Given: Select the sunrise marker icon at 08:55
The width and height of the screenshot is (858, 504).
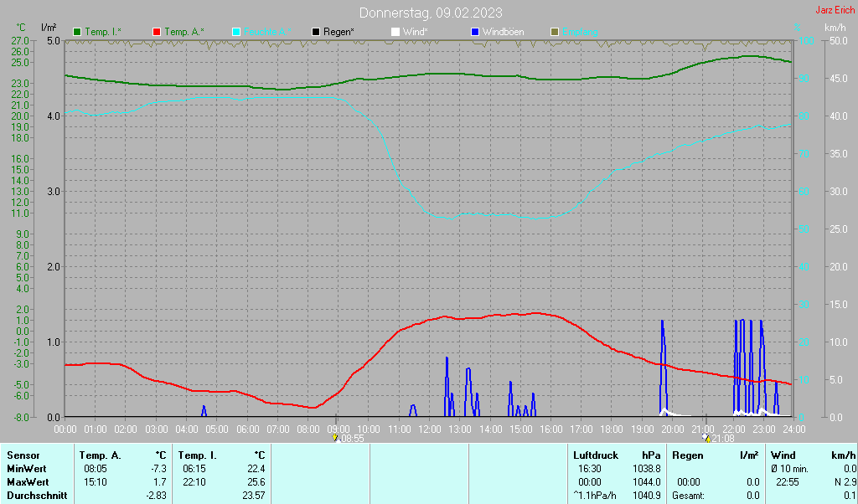Looking at the screenshot, I should coord(335,438).
